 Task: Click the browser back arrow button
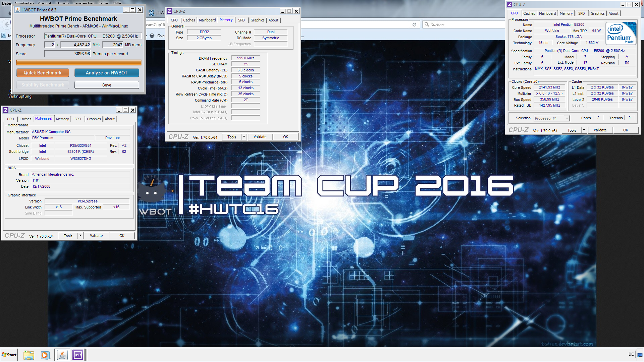click(6, 24)
